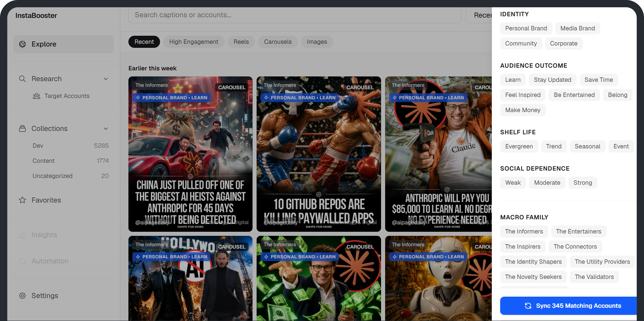Select The Inspirers macro family chip
The height and width of the screenshot is (321, 644).
click(523, 247)
